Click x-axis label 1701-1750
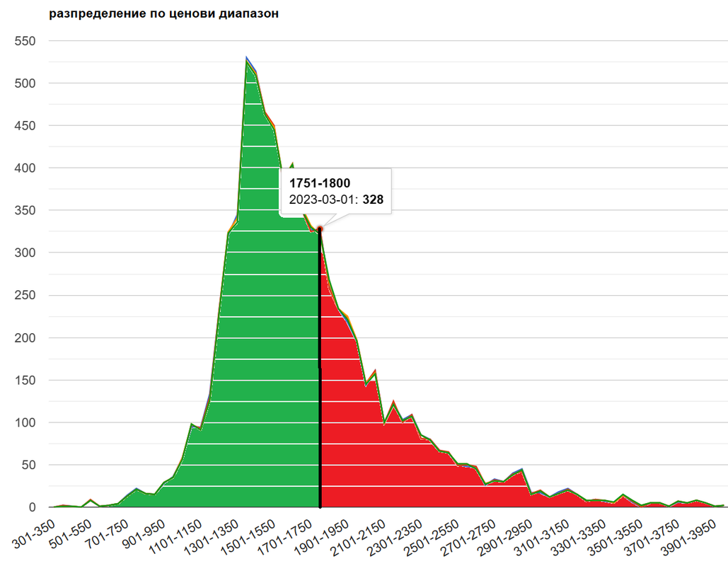728x566 pixels. 286,536
